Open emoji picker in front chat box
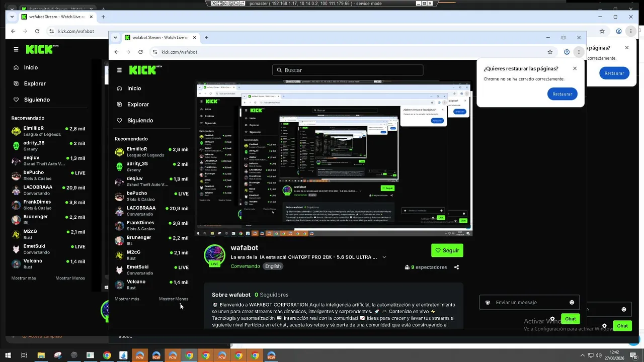Image resolution: width=644 pixels, height=362 pixels. (572, 302)
